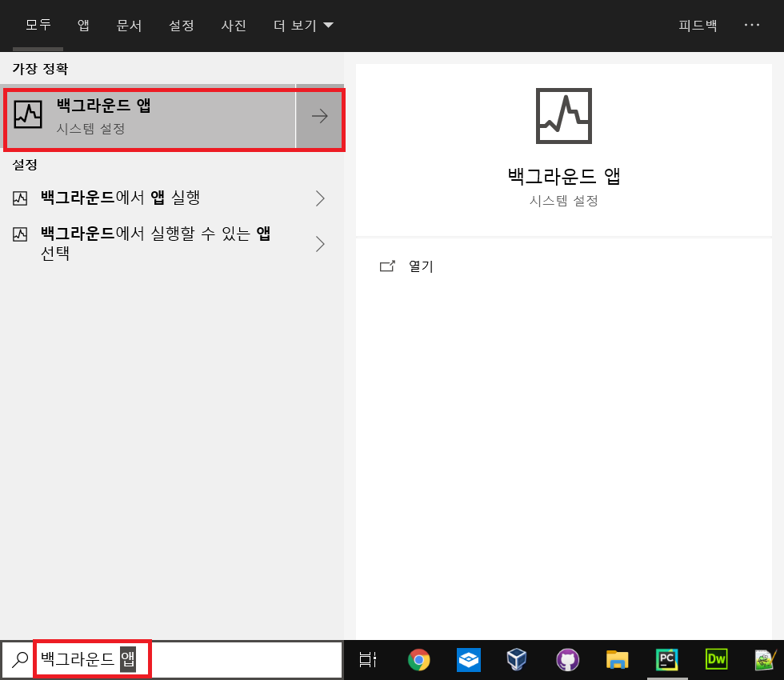Click the large 백그라운드 앱 preview icon

[563, 116]
